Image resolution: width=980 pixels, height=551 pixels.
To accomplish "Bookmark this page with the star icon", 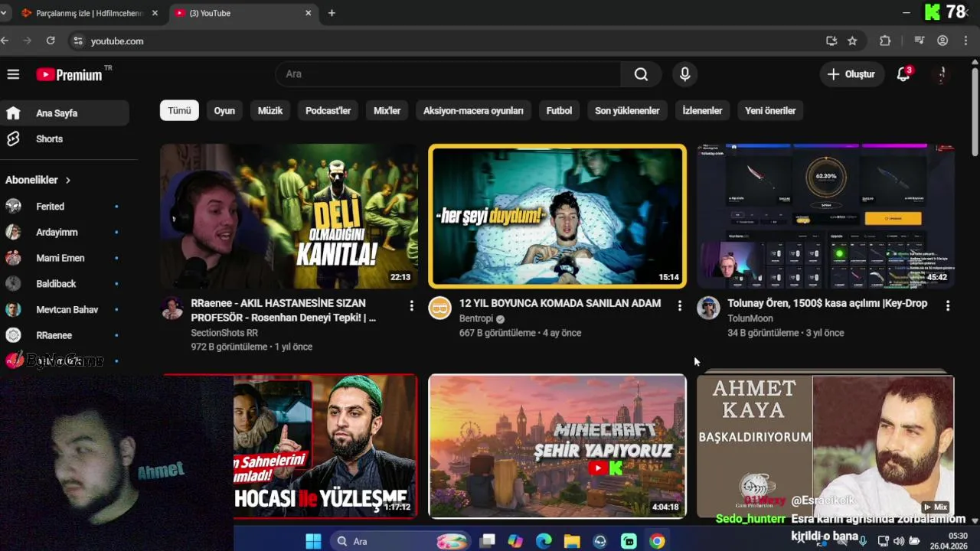I will tap(852, 41).
